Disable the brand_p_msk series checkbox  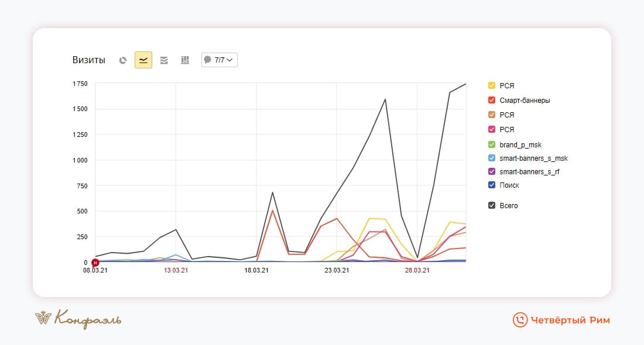coord(492,144)
